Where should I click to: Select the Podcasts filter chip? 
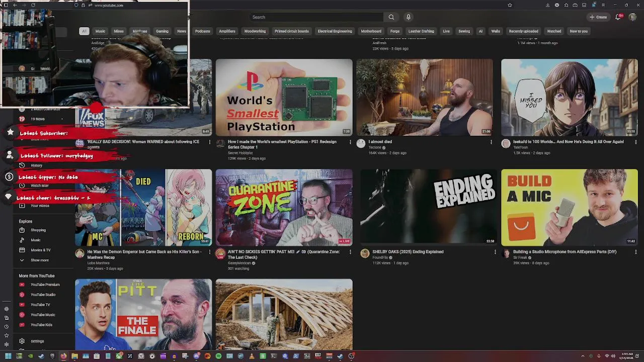(202, 31)
